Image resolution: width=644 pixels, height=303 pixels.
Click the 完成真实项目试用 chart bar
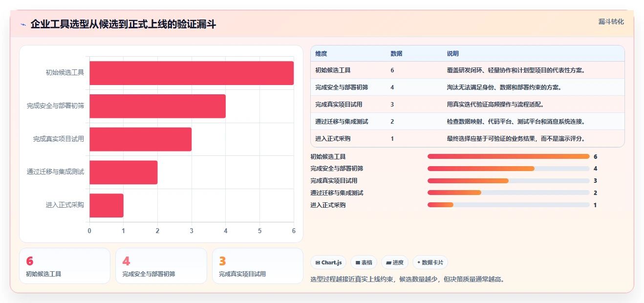pos(140,139)
